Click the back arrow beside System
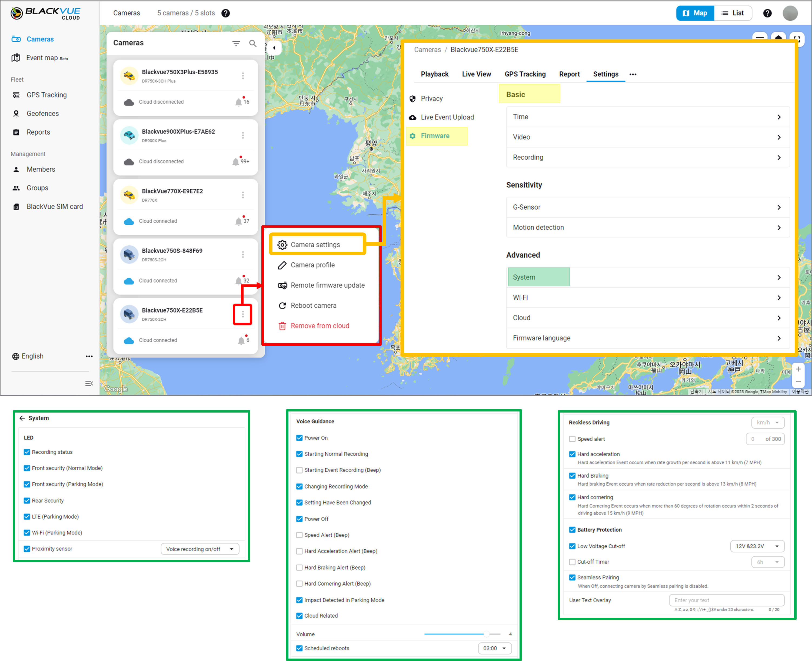The image size is (812, 661). 22,418
